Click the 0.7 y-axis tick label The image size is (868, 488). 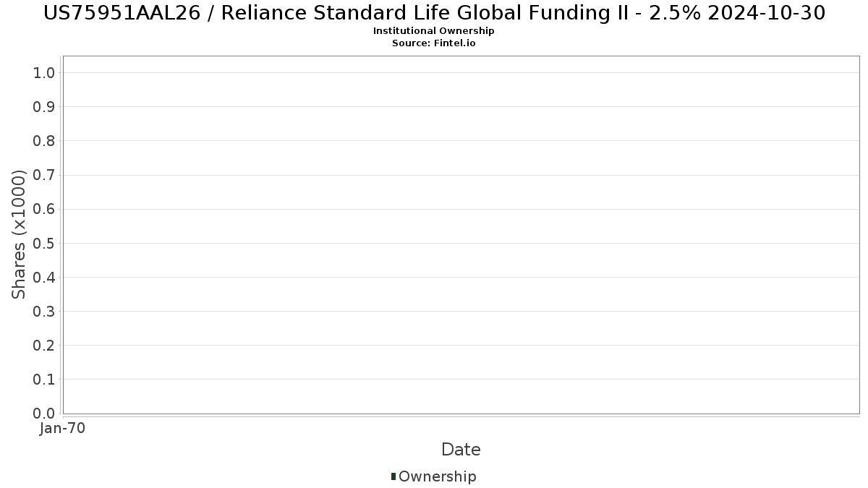pyautogui.click(x=44, y=175)
